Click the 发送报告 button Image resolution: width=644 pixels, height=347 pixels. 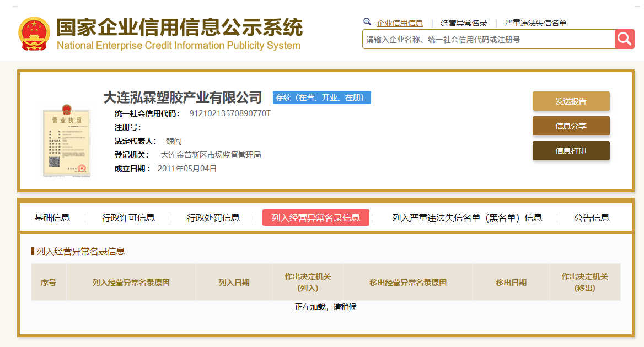pyautogui.click(x=571, y=101)
